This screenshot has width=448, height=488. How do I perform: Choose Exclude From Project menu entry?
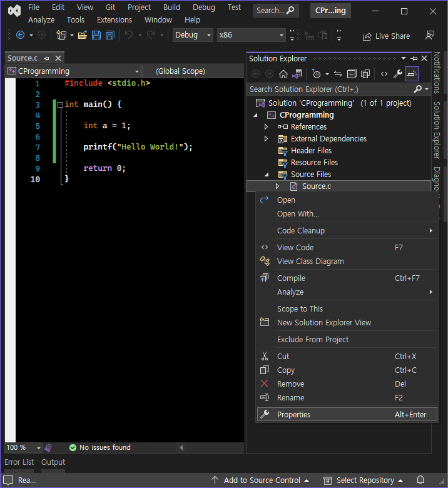pos(347,339)
